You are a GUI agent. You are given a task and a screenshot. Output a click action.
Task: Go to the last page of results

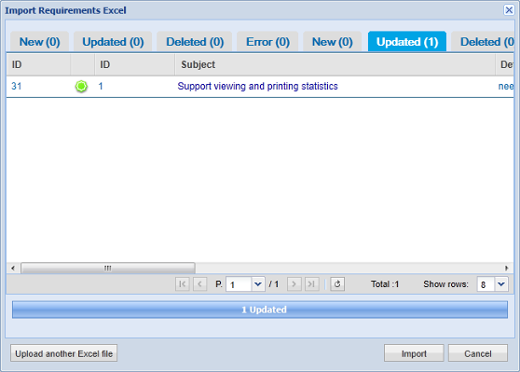(x=312, y=284)
